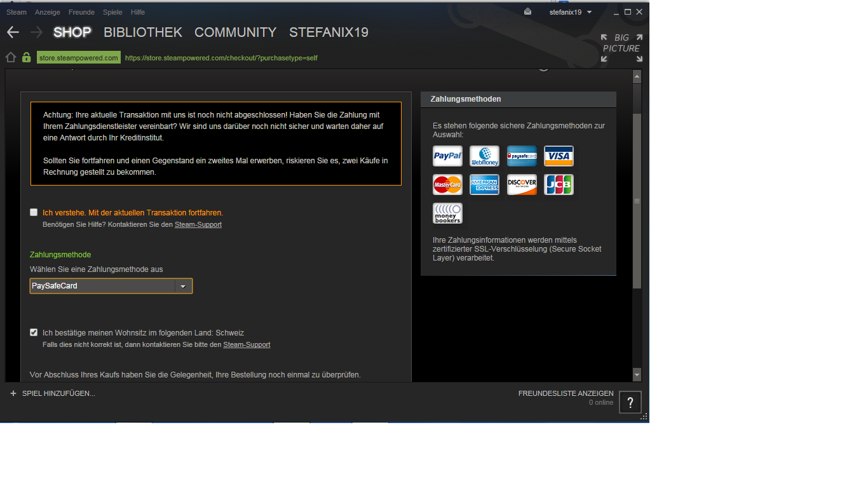The width and height of the screenshot is (868, 488).
Task: Click the green SSL padlock icon
Action: tap(26, 58)
